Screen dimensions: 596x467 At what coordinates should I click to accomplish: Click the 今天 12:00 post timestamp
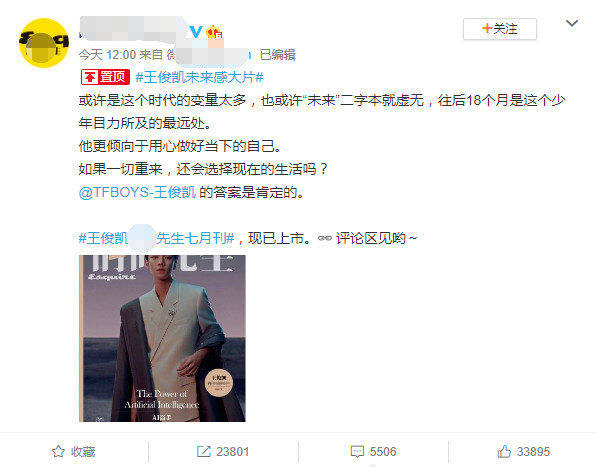pos(107,55)
